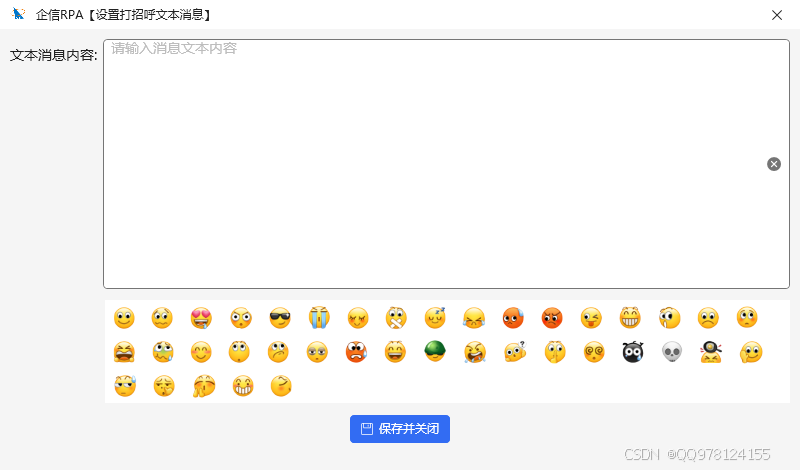Choose the emoji with taped-shut mouth
The height and width of the screenshot is (470, 800).
pyautogui.click(x=396, y=318)
